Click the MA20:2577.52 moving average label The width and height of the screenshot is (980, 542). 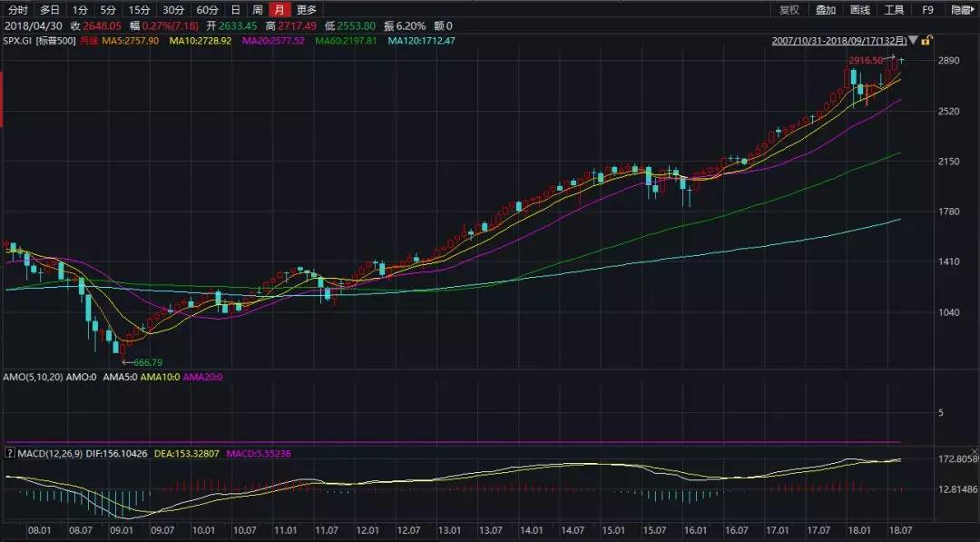click(273, 41)
